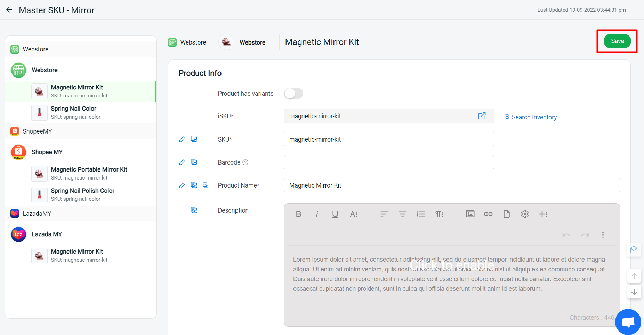Click the Save button

(x=618, y=41)
